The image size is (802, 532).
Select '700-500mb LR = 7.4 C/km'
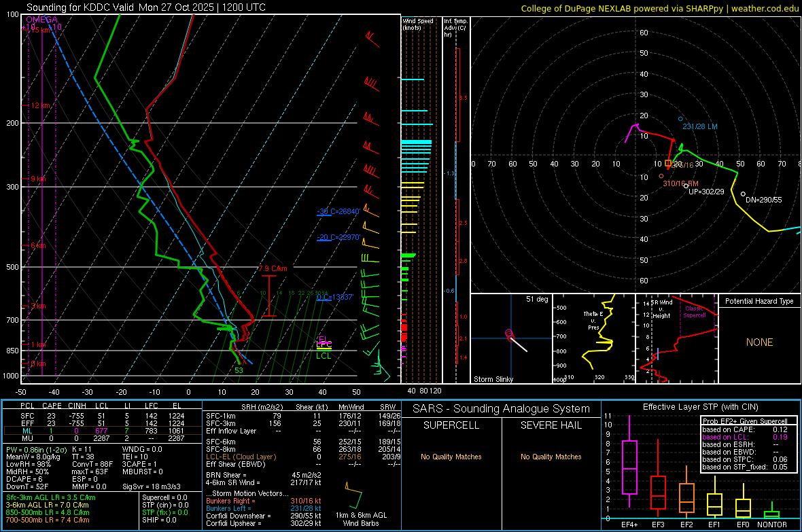[x=48, y=520]
